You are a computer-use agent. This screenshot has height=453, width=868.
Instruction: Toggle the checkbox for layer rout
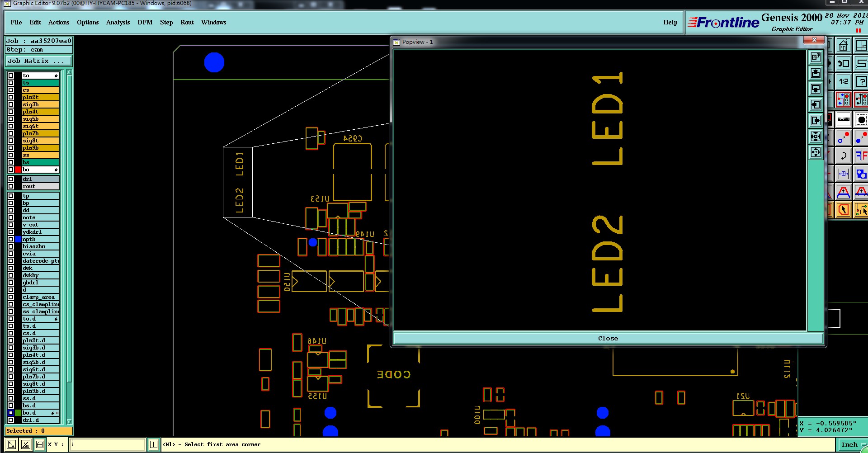coord(11,186)
